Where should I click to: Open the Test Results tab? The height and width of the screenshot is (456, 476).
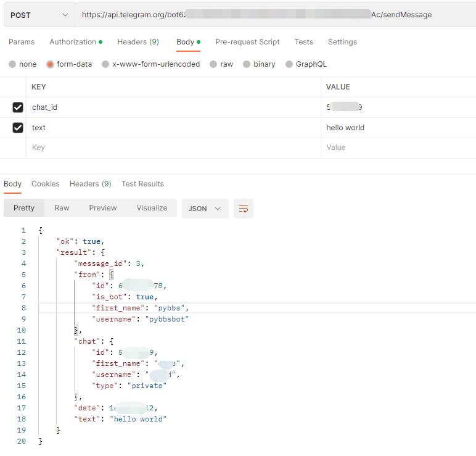click(142, 184)
